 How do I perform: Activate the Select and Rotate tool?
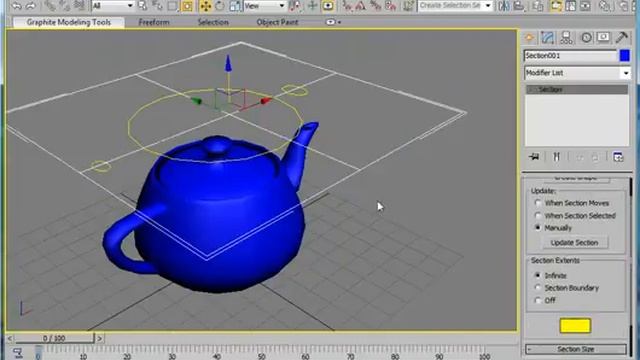pos(220,6)
